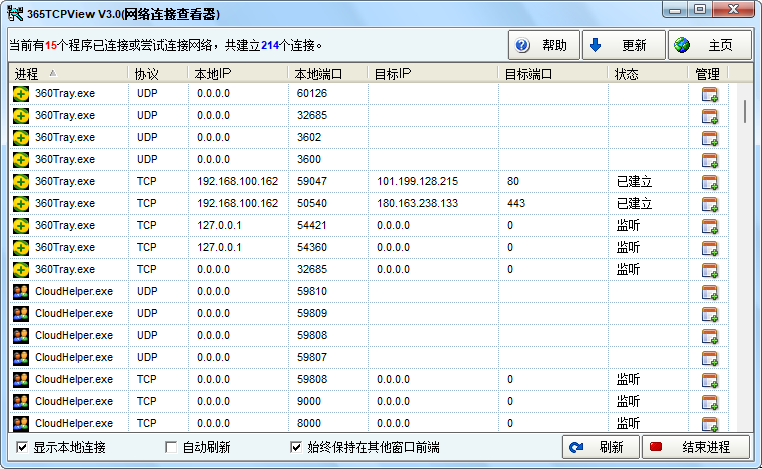Click manage icon for CloudHelper.exe port 59807

[710, 358]
